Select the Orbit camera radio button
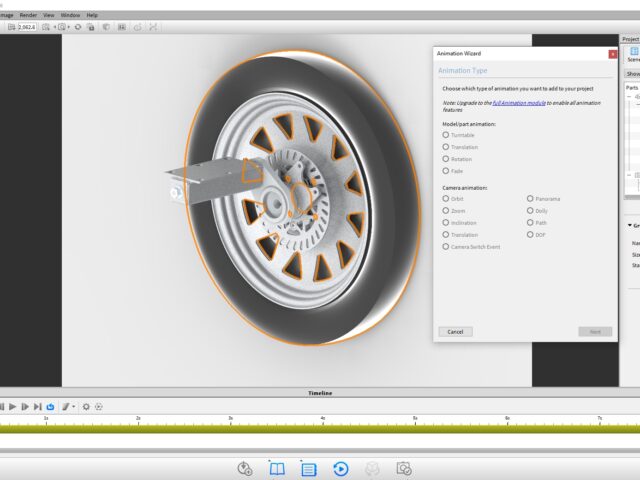The width and height of the screenshot is (640, 480). [x=446, y=198]
